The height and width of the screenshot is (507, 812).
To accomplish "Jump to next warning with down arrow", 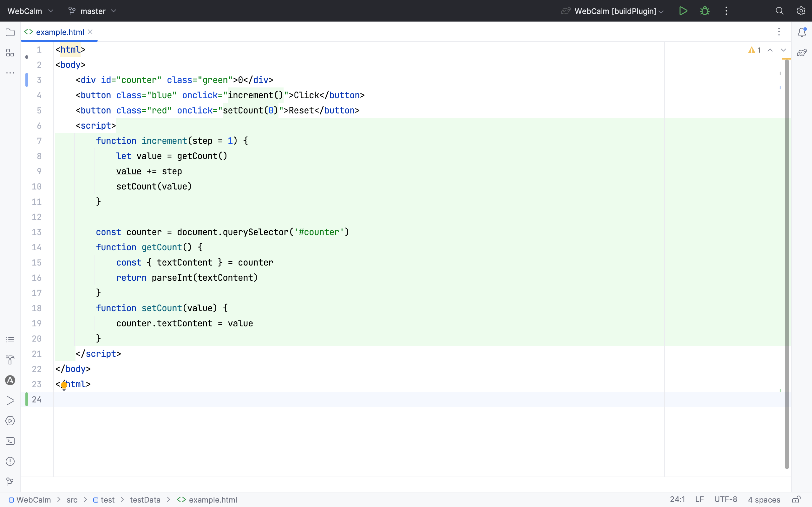I will (784, 50).
